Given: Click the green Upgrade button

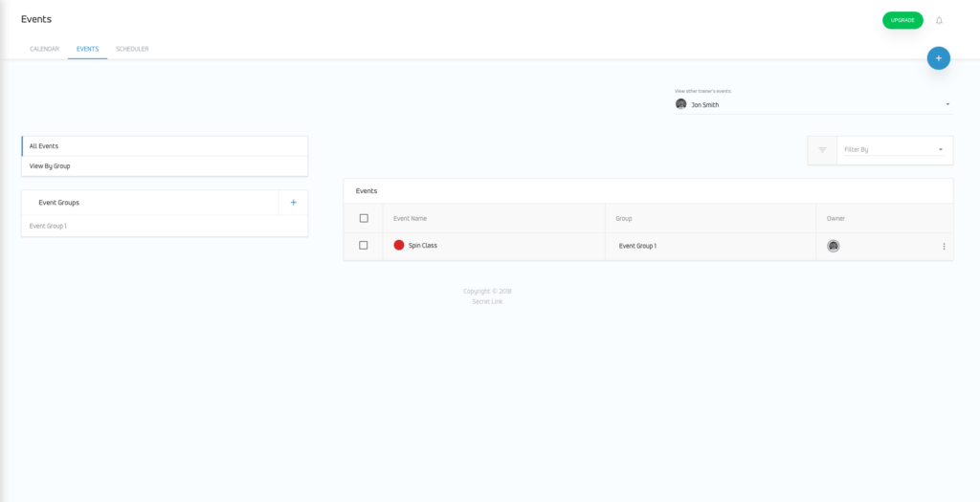Looking at the screenshot, I should (x=902, y=20).
